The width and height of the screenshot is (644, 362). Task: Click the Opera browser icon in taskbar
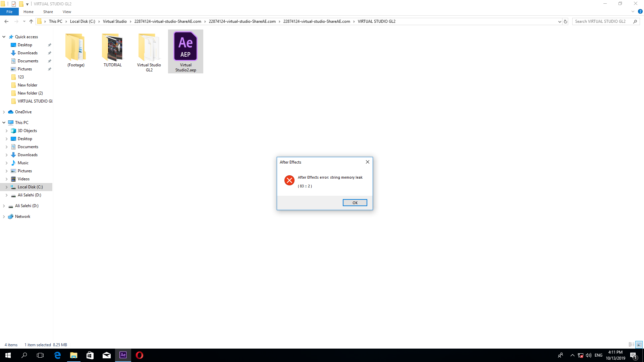tap(140, 355)
